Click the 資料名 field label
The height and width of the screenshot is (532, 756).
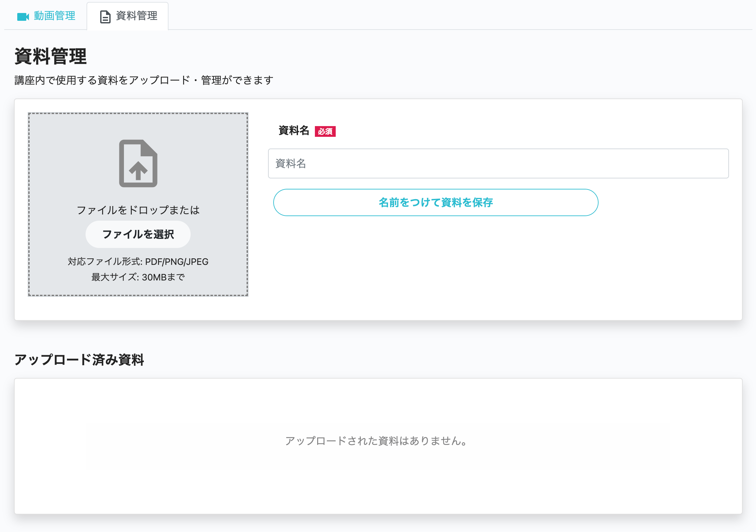click(x=293, y=130)
